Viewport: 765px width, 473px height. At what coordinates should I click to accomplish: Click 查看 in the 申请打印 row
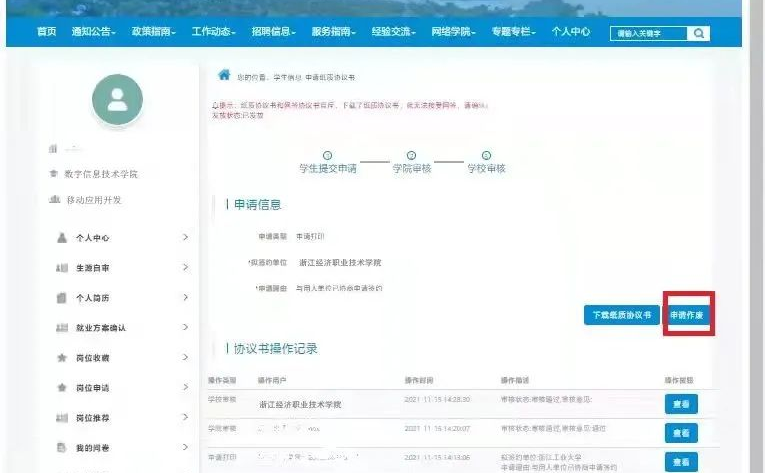tap(681, 462)
